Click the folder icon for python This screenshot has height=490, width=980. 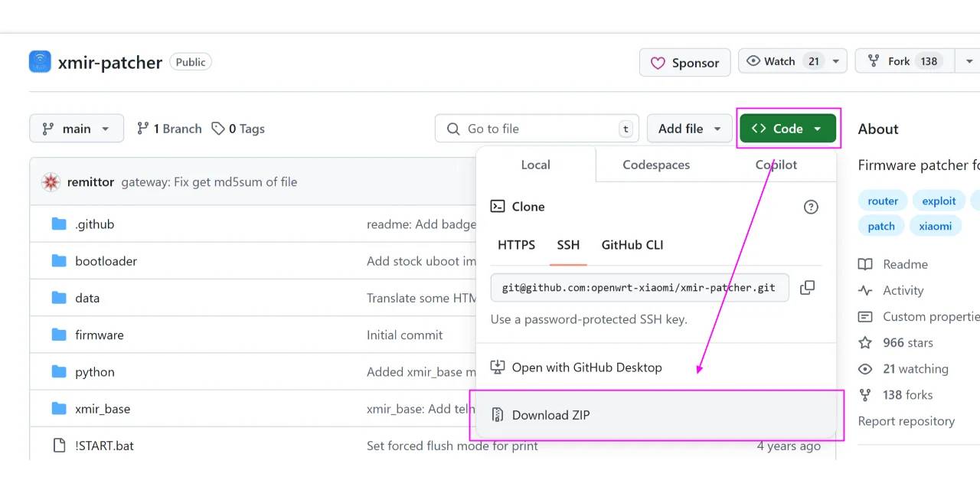point(59,371)
